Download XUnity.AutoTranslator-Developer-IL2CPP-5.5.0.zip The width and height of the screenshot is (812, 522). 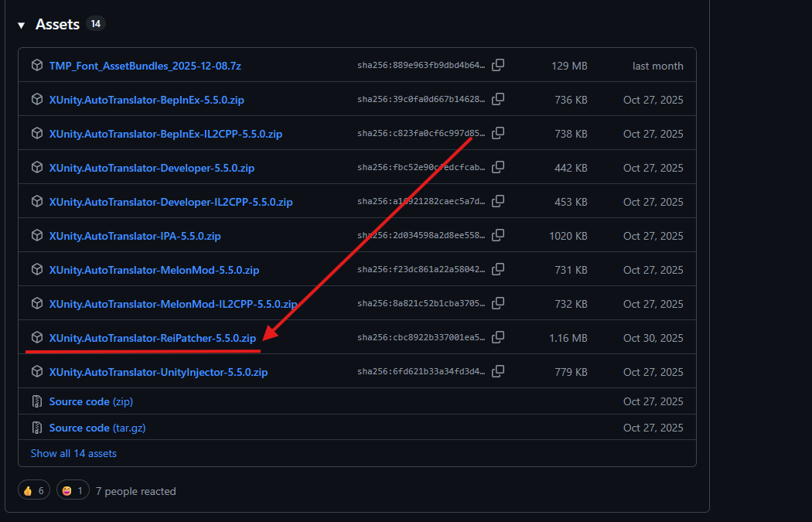(171, 202)
